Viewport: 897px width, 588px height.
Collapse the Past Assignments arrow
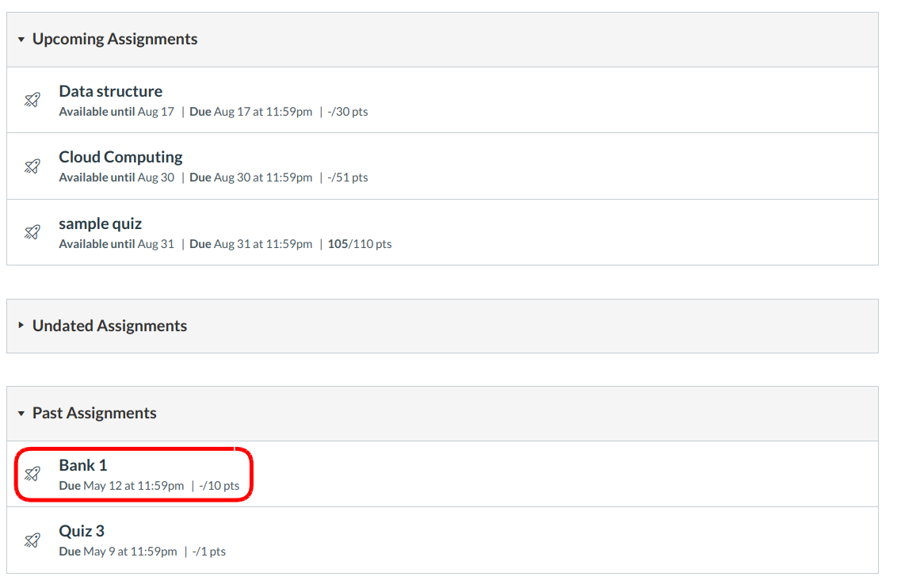pyautogui.click(x=21, y=414)
